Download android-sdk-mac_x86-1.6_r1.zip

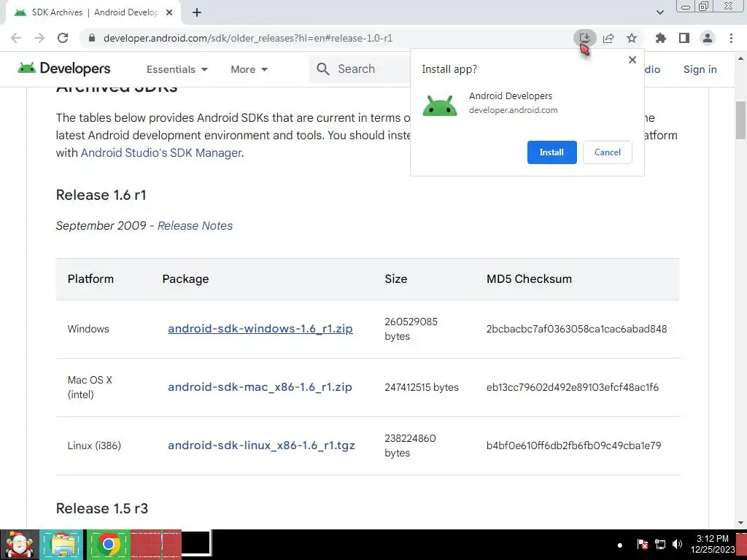click(260, 387)
